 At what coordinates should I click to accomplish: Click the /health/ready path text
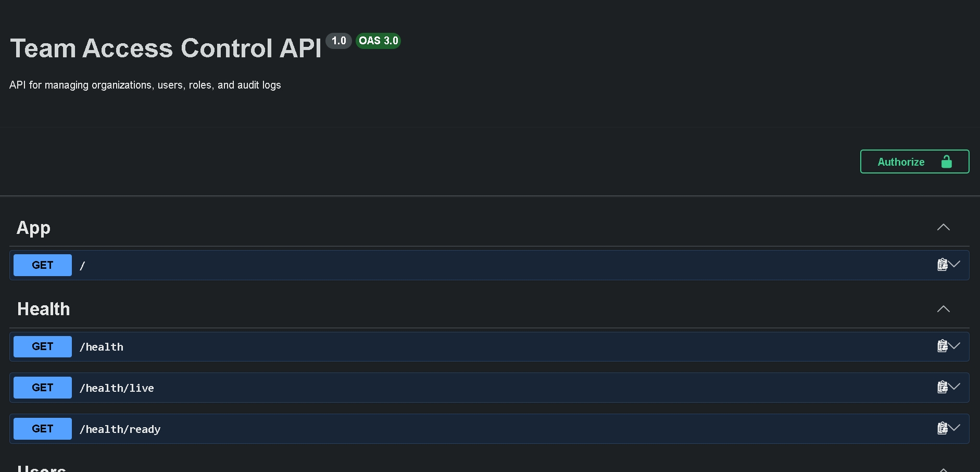coord(120,429)
